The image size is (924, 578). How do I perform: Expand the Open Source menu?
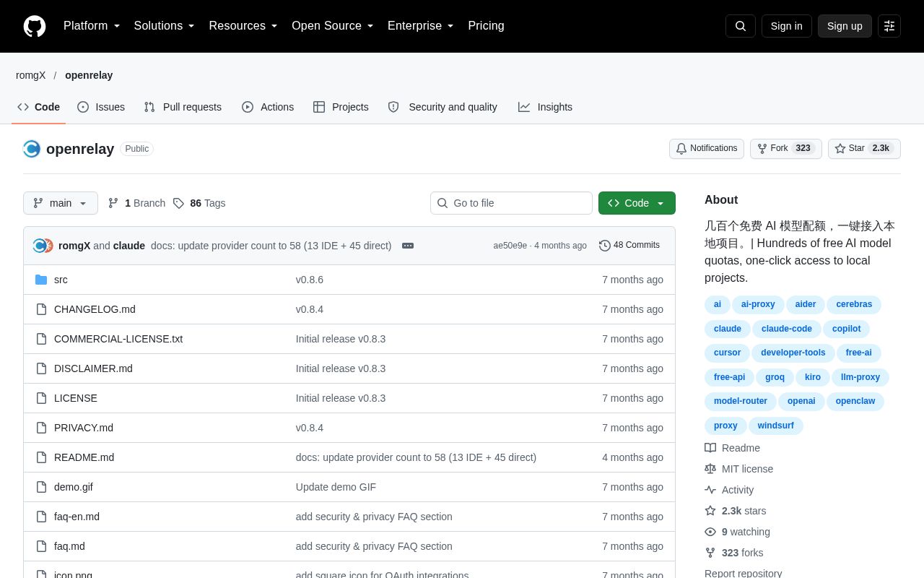point(333,26)
